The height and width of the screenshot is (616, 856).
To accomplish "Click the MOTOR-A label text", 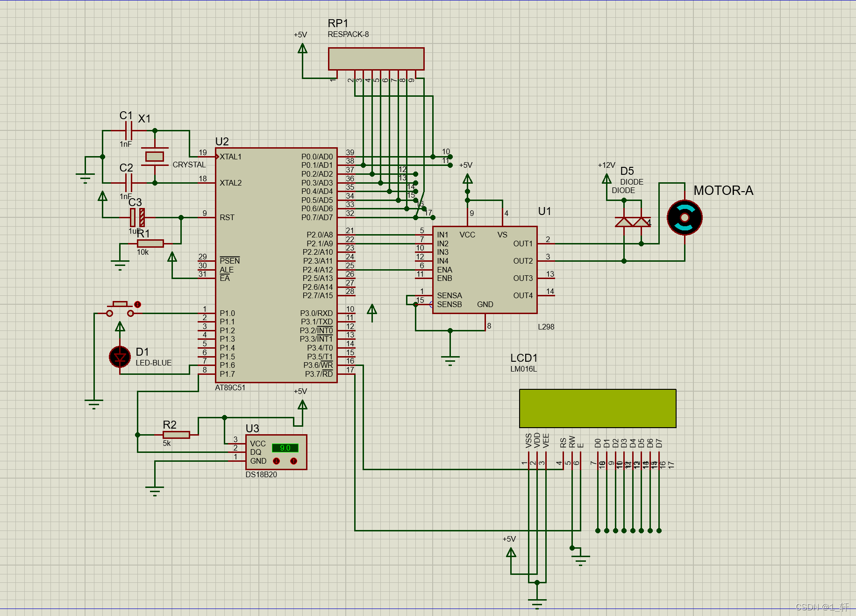I will coord(723,191).
